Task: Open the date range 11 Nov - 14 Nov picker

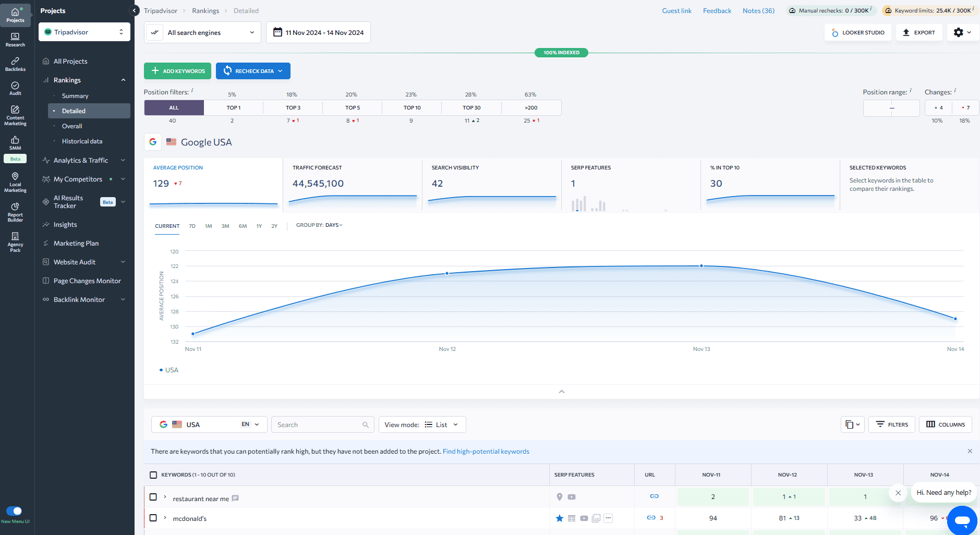Action: tap(318, 32)
